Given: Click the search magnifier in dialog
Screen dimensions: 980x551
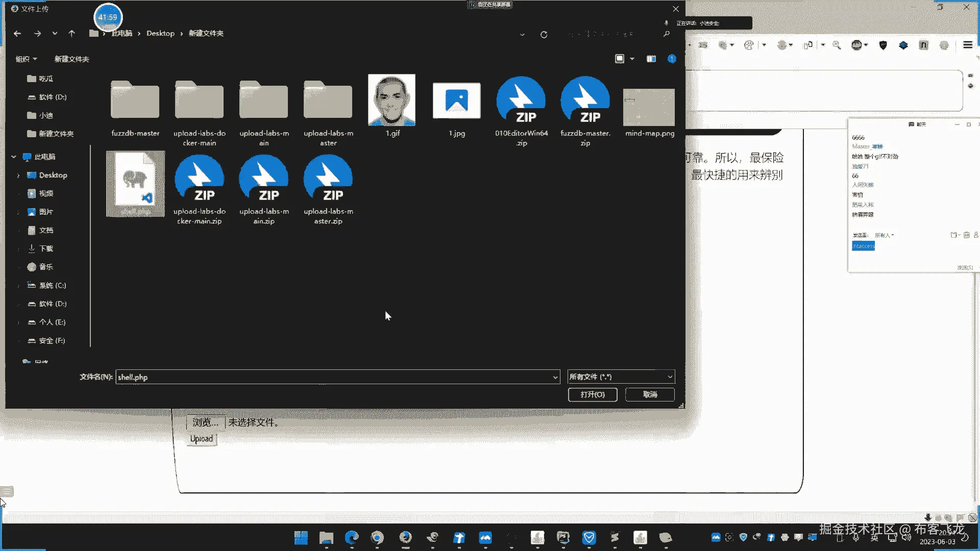Looking at the screenshot, I should click(666, 34).
